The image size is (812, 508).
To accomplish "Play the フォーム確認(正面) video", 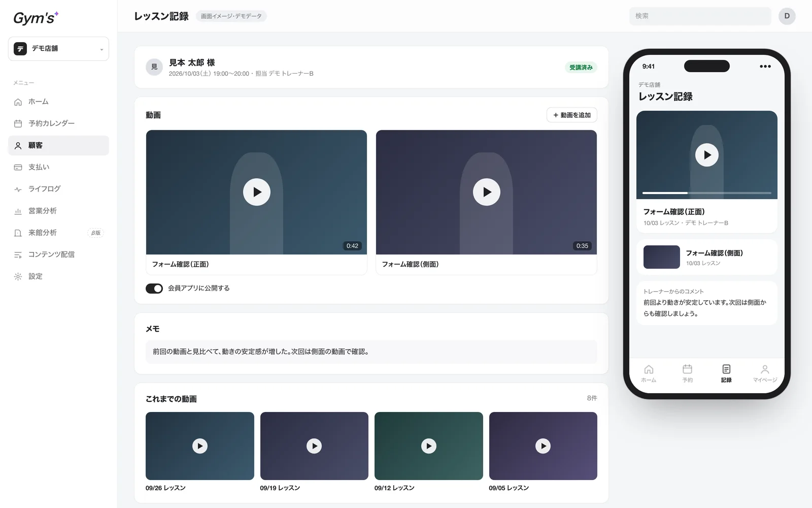I will [257, 192].
